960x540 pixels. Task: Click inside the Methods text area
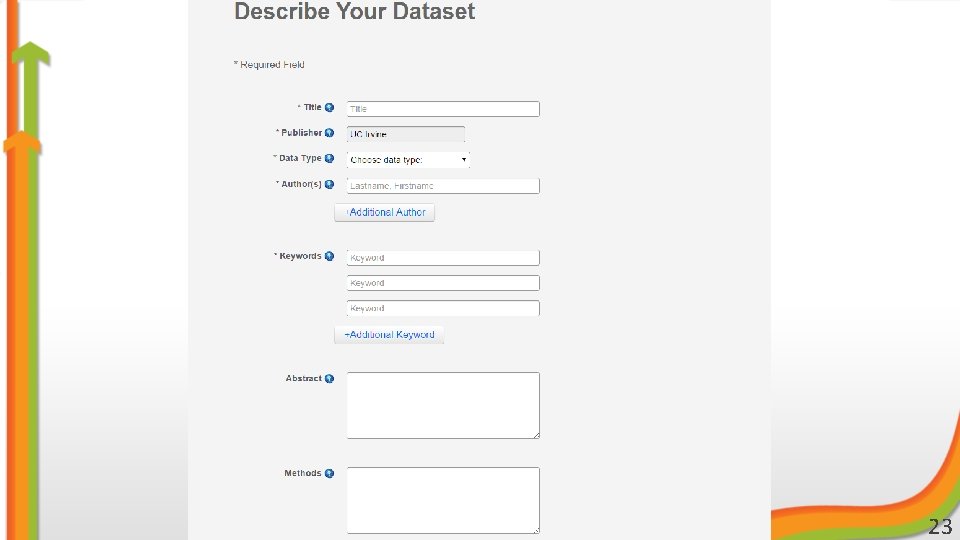[x=443, y=500]
